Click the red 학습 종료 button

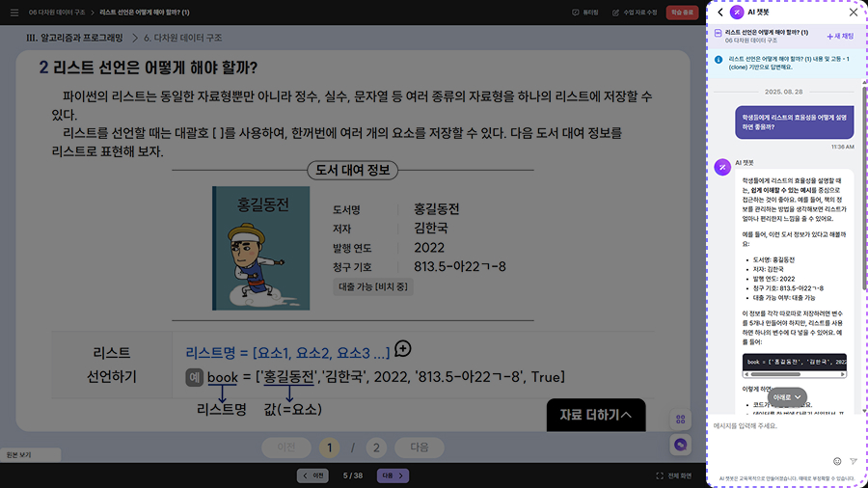[682, 13]
